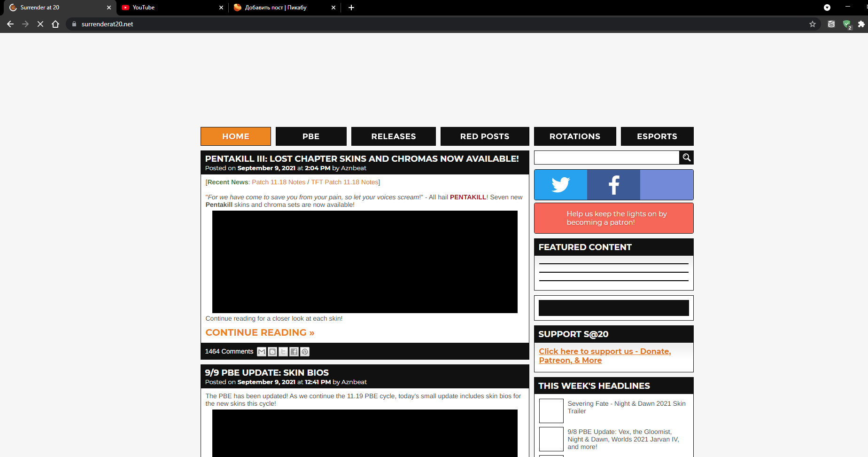Close the Пикабу tab

[333, 8]
